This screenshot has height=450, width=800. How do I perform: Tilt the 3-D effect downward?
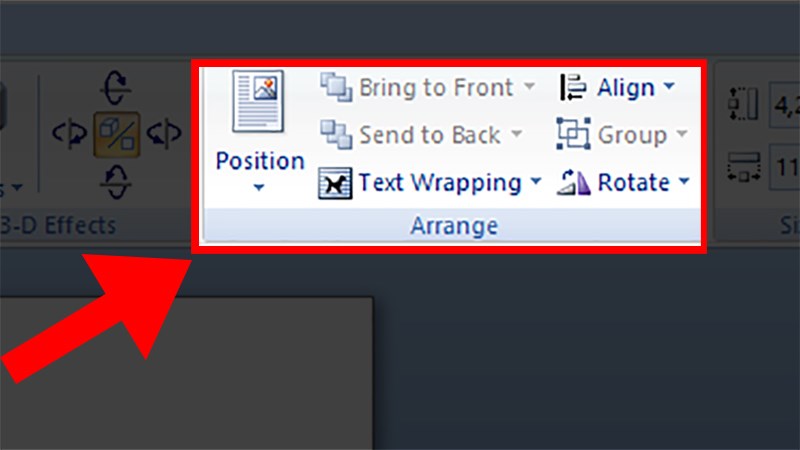[116, 182]
